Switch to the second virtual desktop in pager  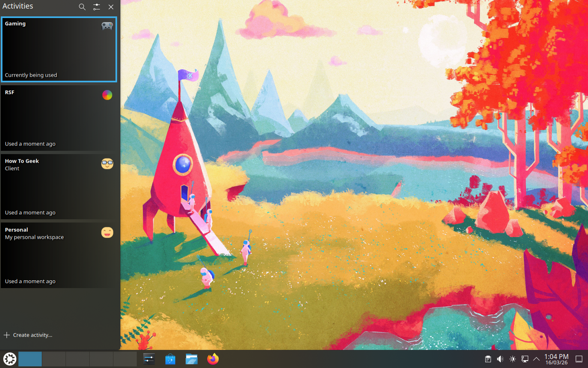(54, 359)
